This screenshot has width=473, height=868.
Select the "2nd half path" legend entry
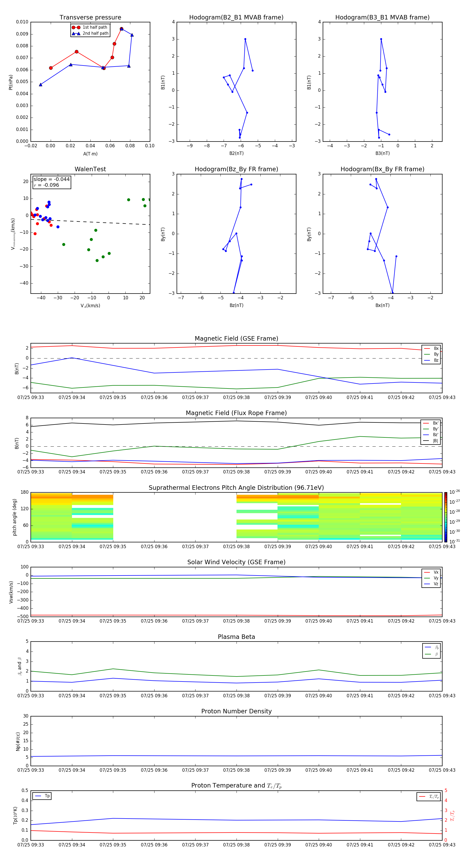point(90,33)
